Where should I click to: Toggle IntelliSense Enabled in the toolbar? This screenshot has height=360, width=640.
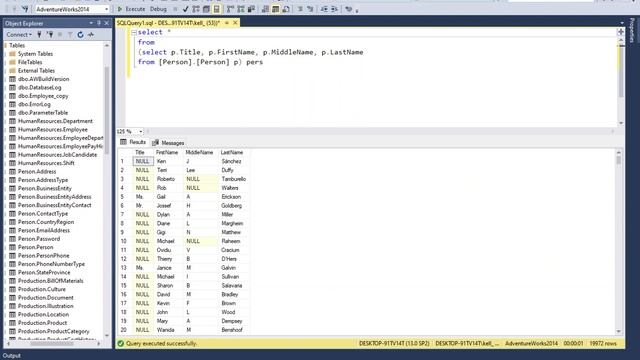point(217,9)
